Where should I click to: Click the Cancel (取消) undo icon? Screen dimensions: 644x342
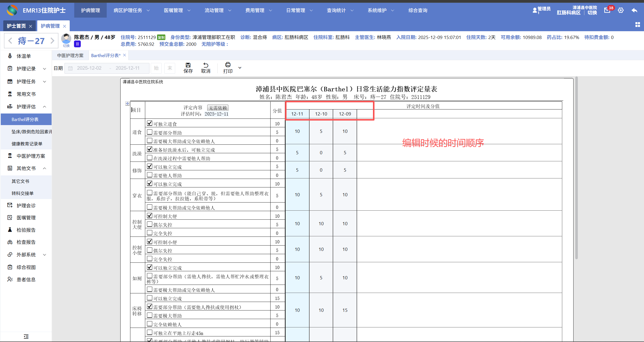point(206,65)
